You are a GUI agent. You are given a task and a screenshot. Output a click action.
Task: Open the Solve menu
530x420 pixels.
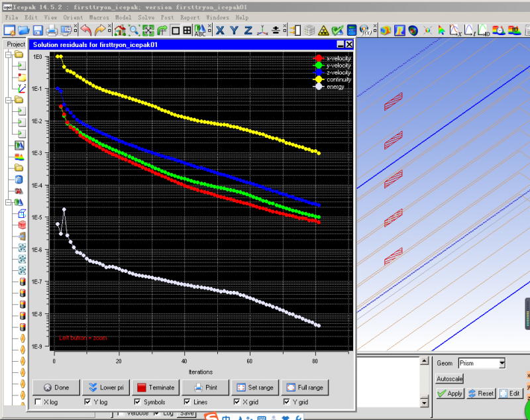pos(146,17)
